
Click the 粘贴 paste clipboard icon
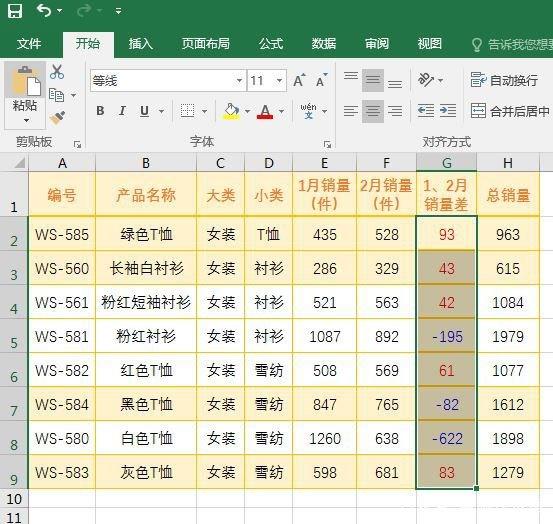(x=25, y=80)
